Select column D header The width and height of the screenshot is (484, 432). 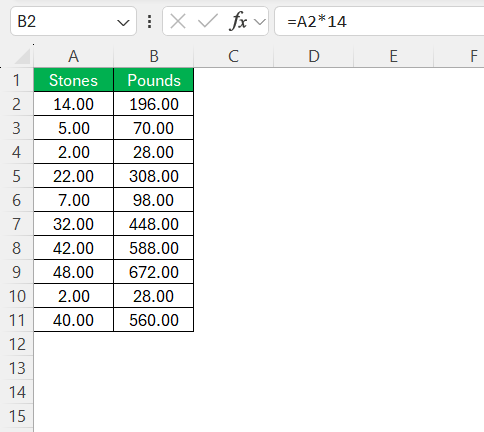(x=314, y=56)
